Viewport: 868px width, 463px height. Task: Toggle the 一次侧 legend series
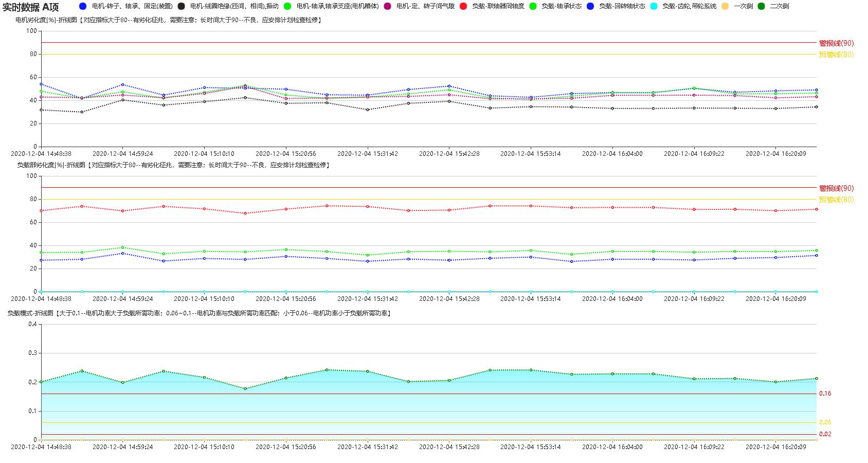(737, 6)
